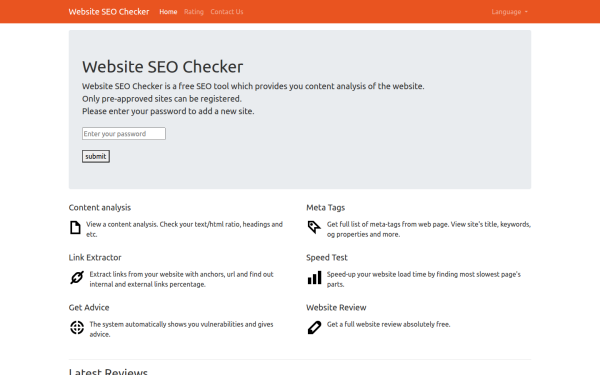The image size is (600, 375).
Task: Focus the Enter your password field
Action: tap(124, 134)
